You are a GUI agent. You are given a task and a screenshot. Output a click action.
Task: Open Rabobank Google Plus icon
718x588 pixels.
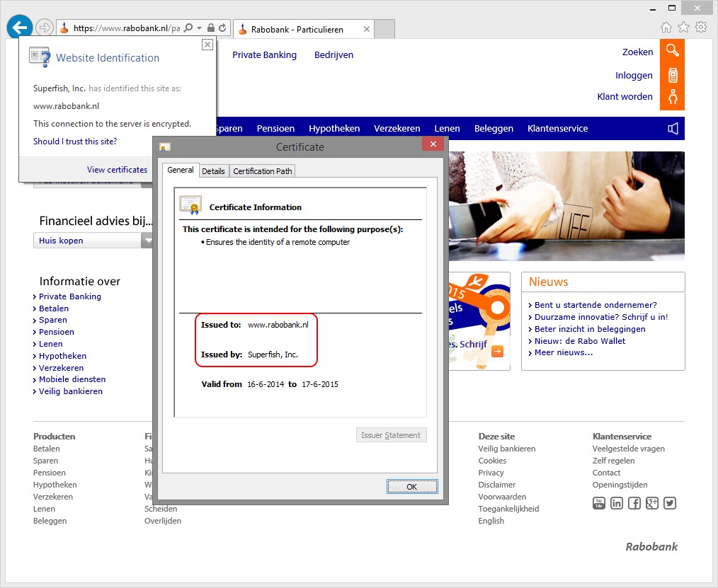point(652,503)
